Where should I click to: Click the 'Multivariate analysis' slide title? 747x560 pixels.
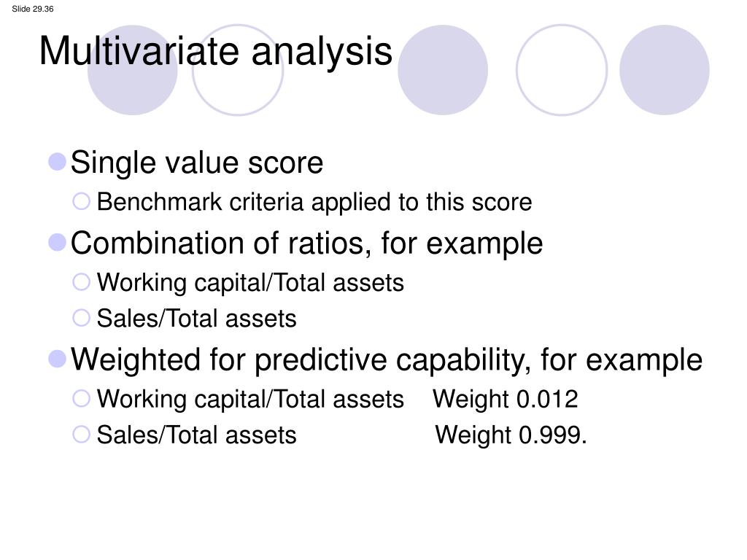(x=216, y=52)
